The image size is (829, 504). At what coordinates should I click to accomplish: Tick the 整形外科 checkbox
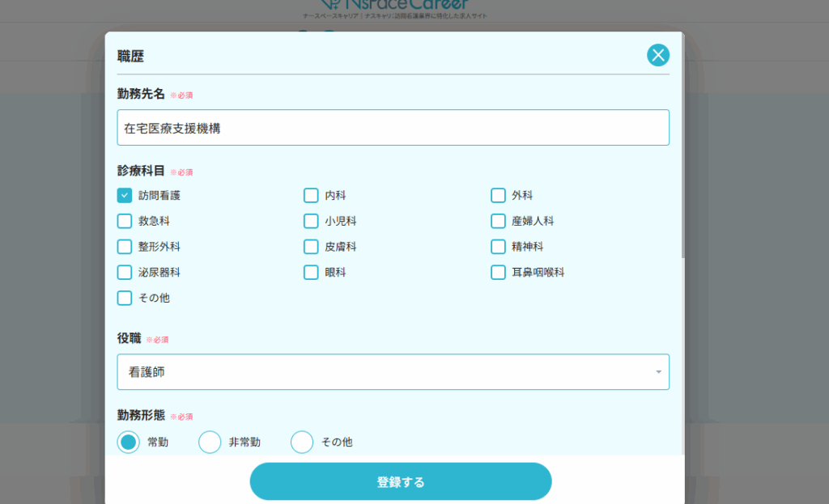pos(125,247)
